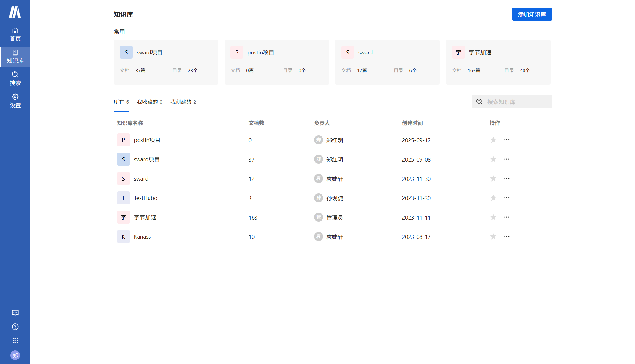
Task: Switch to the 所有 tab
Action: tap(121, 102)
